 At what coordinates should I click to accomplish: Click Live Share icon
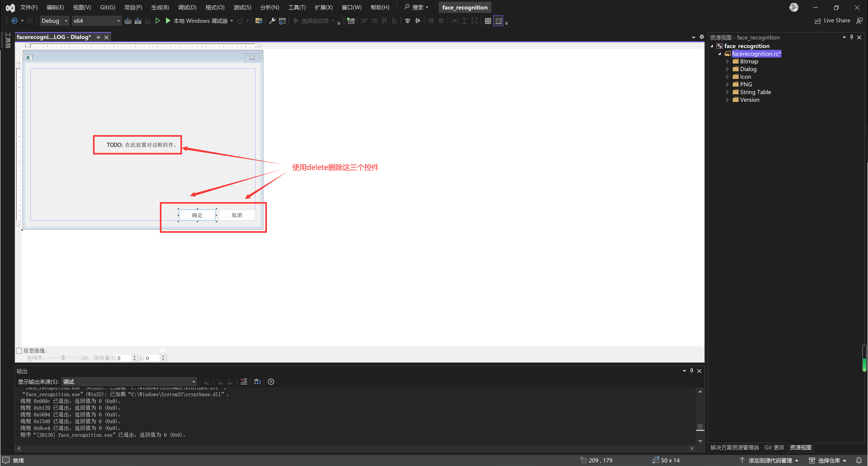(x=818, y=21)
